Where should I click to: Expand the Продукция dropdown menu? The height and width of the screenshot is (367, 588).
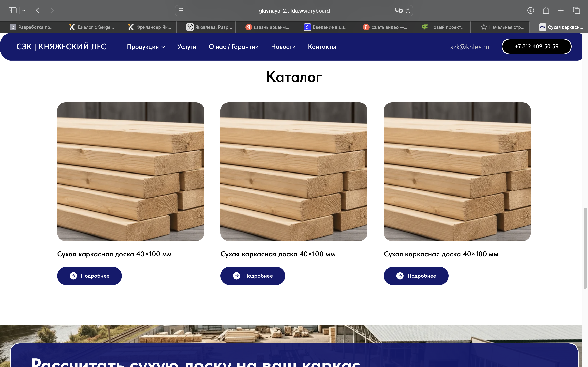tap(146, 47)
